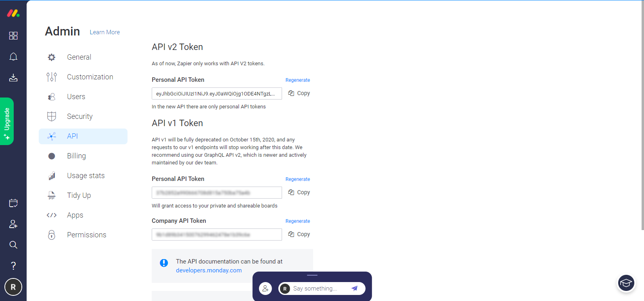Click the blue info exclamation icon
The height and width of the screenshot is (301, 644).
point(164,263)
